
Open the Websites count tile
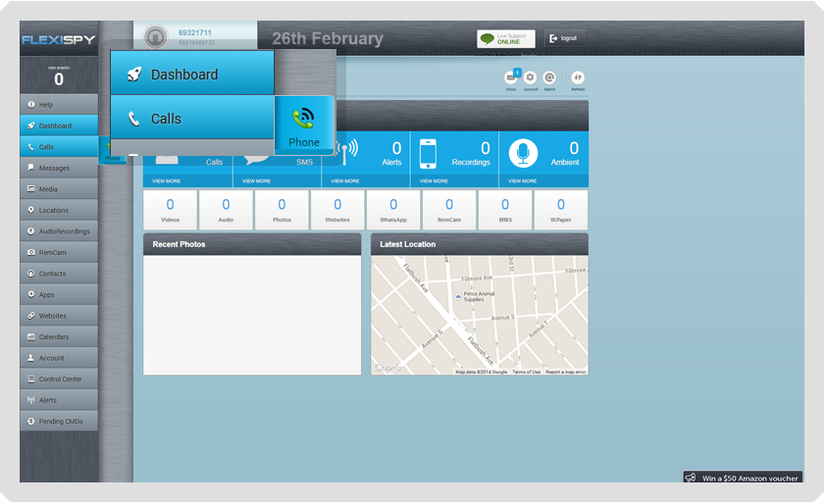tap(337, 210)
